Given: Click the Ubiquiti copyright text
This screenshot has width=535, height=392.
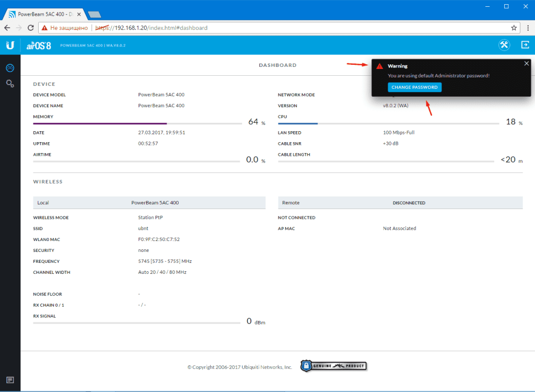Looking at the screenshot, I should (x=239, y=367).
